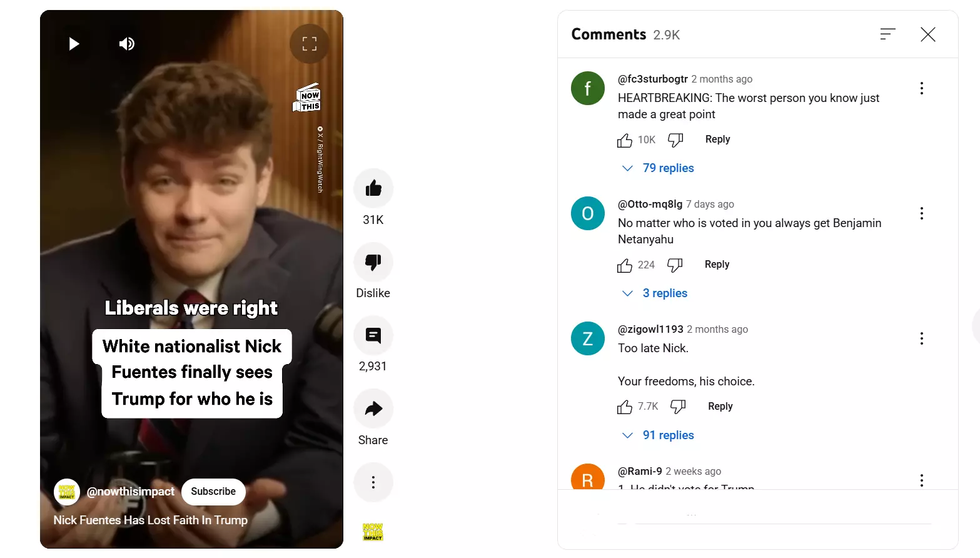This screenshot has height=558, width=980.
Task: Mute the video volume
Action: (x=127, y=44)
